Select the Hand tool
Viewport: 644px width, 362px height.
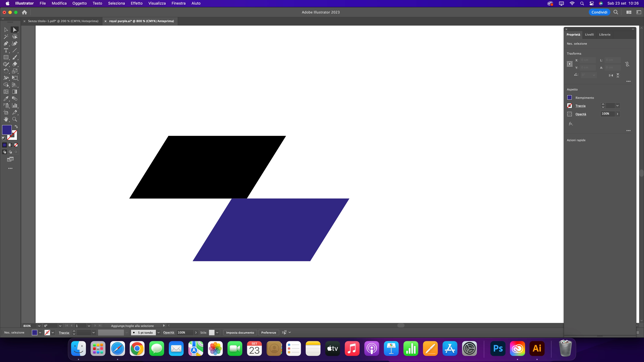pos(6,119)
